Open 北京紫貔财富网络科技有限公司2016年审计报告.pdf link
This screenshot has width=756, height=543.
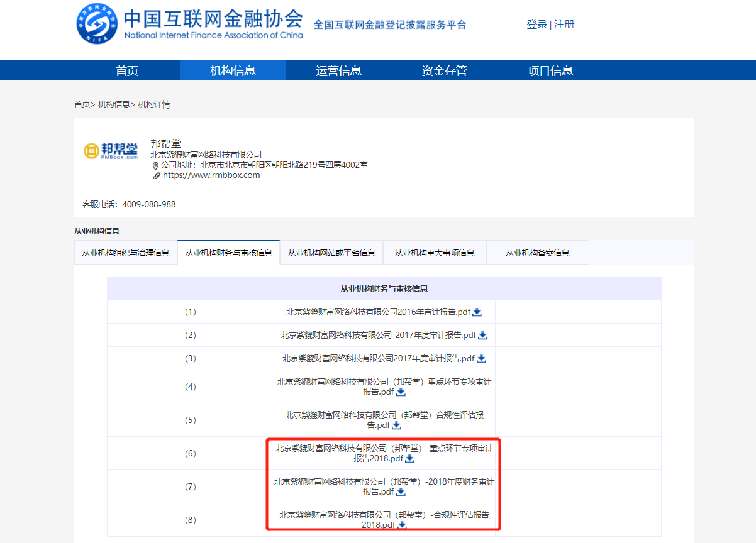coord(379,312)
